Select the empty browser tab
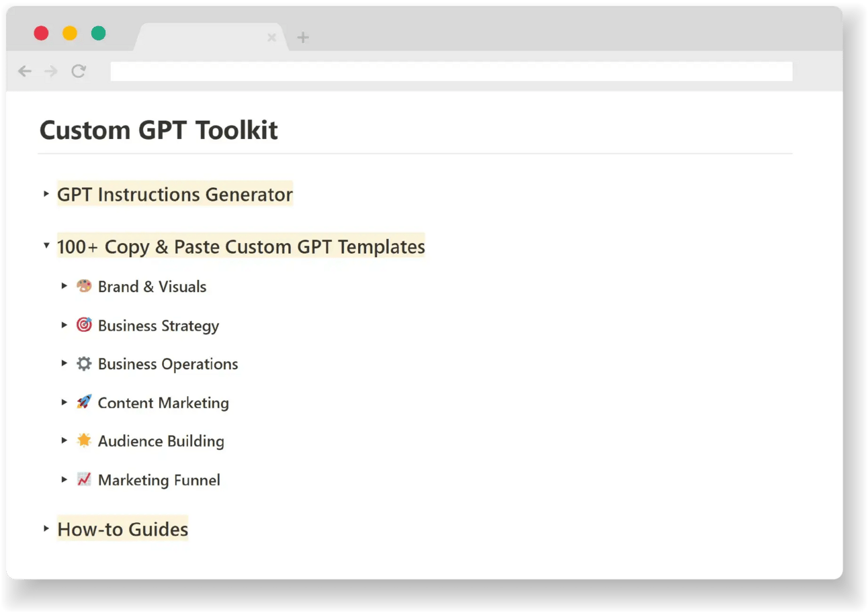The height and width of the screenshot is (613, 868). coord(211,38)
